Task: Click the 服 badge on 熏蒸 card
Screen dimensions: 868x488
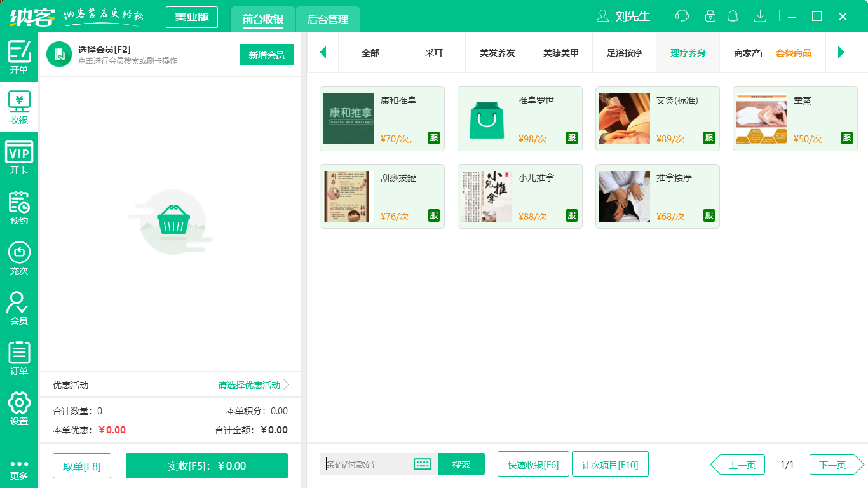Action: point(847,138)
